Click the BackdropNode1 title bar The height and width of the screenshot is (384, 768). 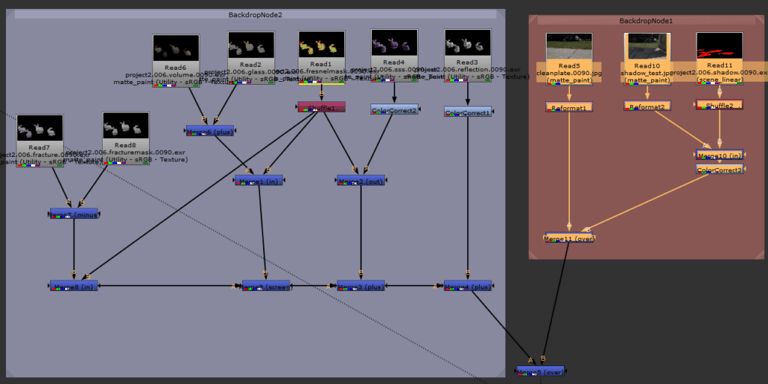(646, 21)
